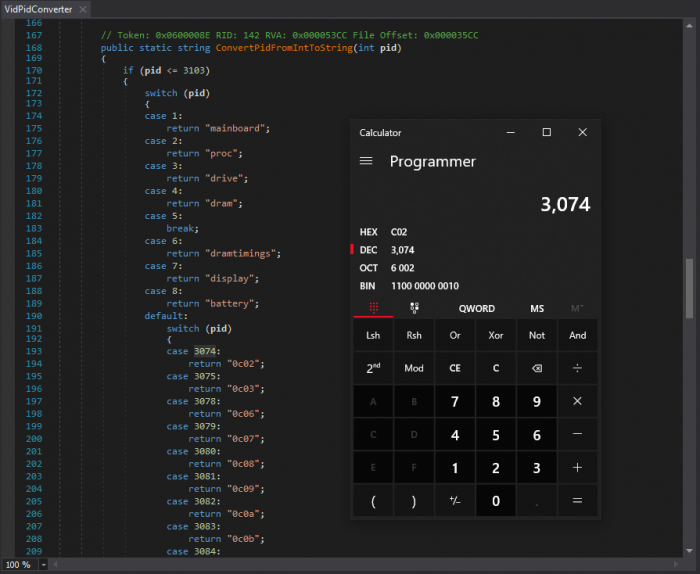Open the Calculator hamburger navigation menu
Viewport: 700px width, 574px height.
tap(366, 161)
